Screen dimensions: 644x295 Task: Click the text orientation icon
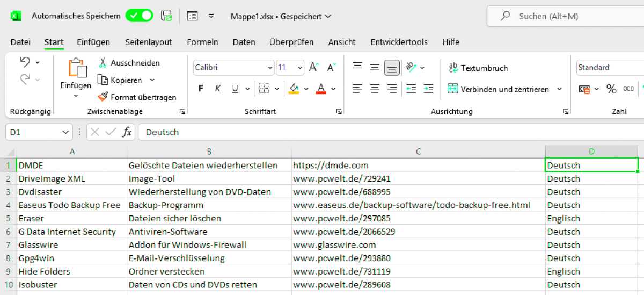(412, 67)
